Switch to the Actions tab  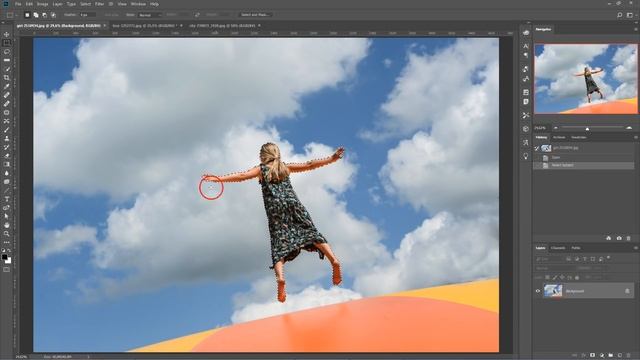coord(559,138)
